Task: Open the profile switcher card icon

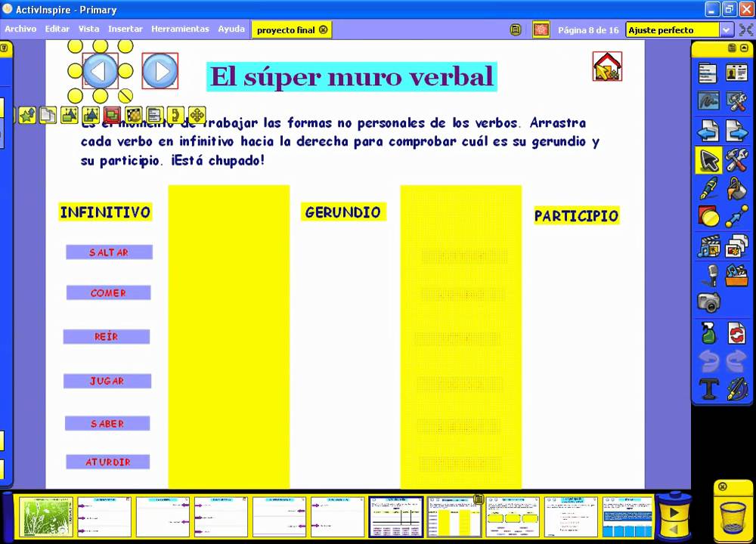Action: (736, 73)
